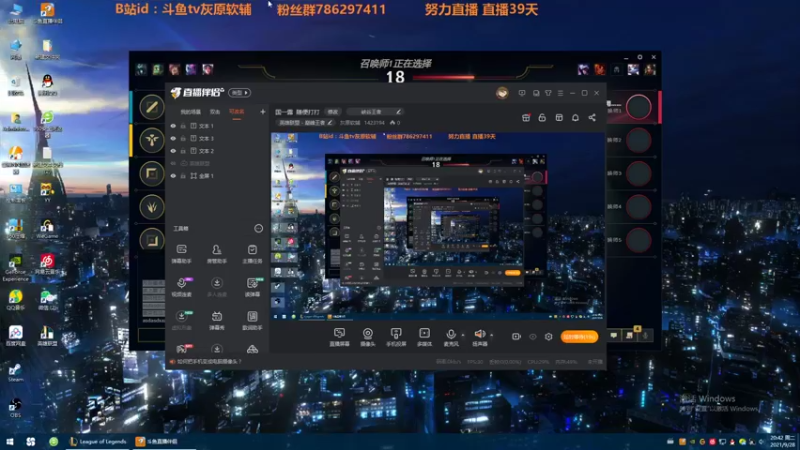This screenshot has height=450, width=800.
Task: Switch to League of Legends taskbar item
Action: click(x=98, y=442)
